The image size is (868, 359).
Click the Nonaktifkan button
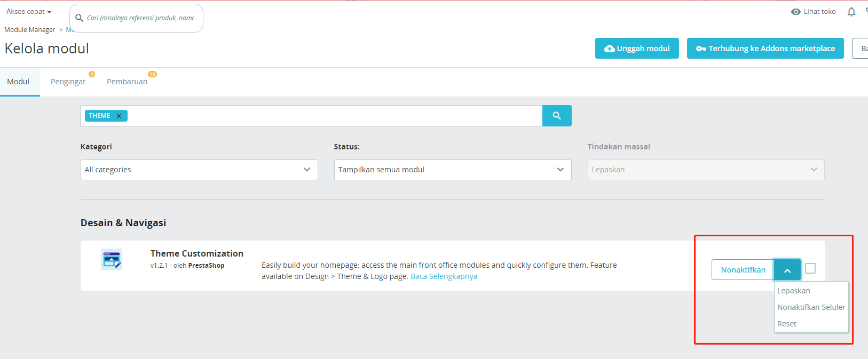(743, 270)
